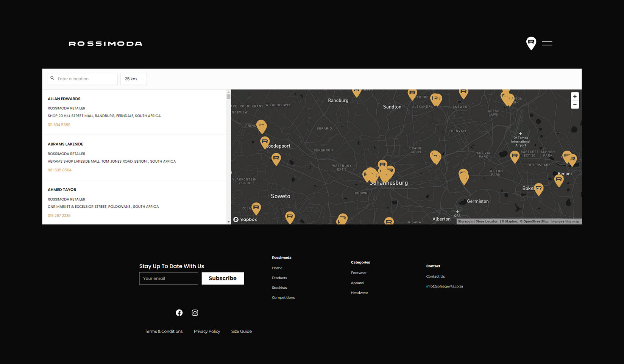Click the Rossimoda logo
The height and width of the screenshot is (364, 624).
(105, 44)
